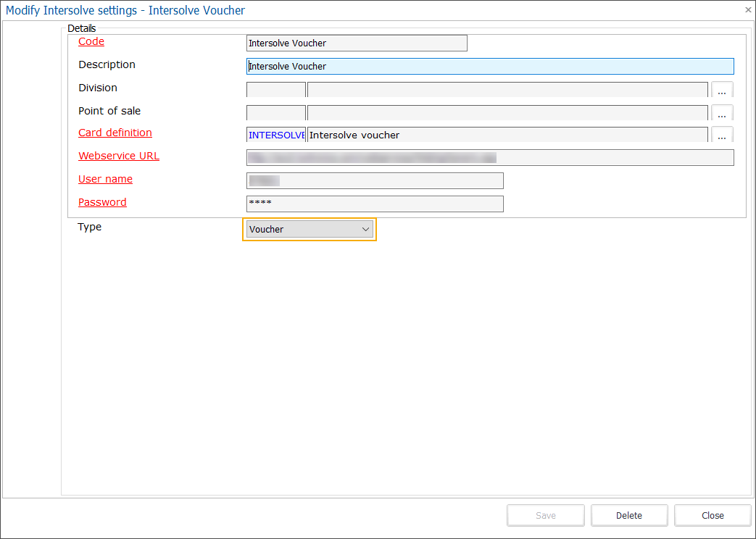Image resolution: width=756 pixels, height=539 pixels.
Task: Click the User name link label
Action: click(105, 179)
